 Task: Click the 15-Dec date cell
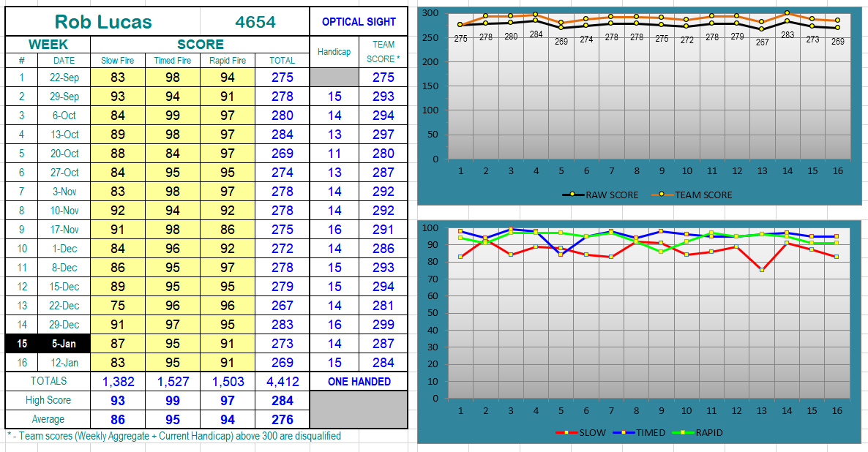click(x=64, y=287)
